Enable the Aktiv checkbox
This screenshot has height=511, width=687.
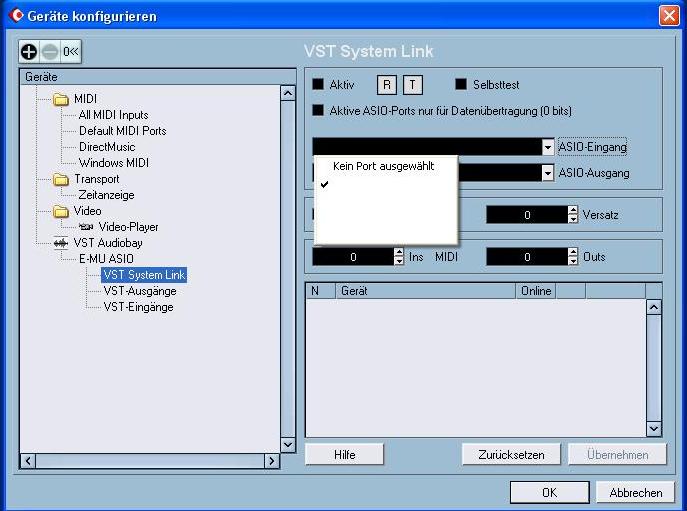pos(318,84)
